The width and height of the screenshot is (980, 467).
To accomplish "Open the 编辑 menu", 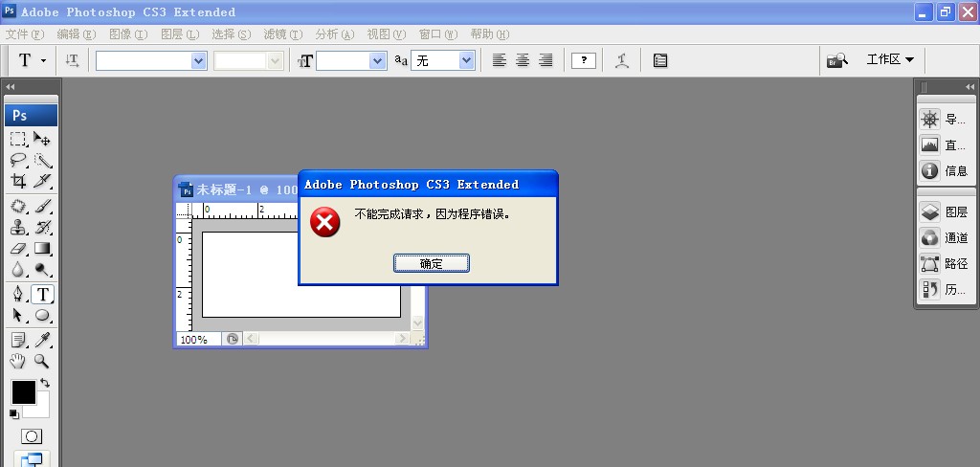I will click(x=77, y=34).
